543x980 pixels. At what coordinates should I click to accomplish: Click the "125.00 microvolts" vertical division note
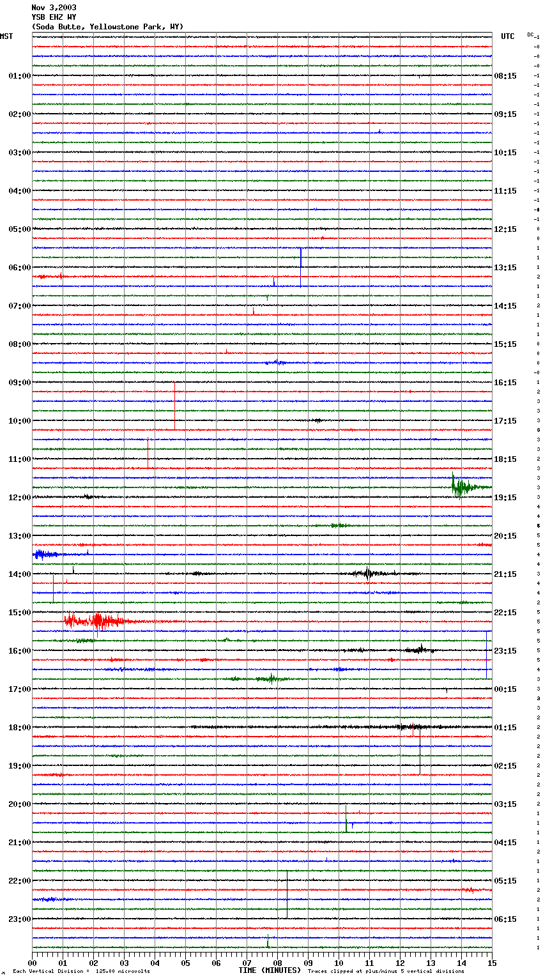pos(121,972)
